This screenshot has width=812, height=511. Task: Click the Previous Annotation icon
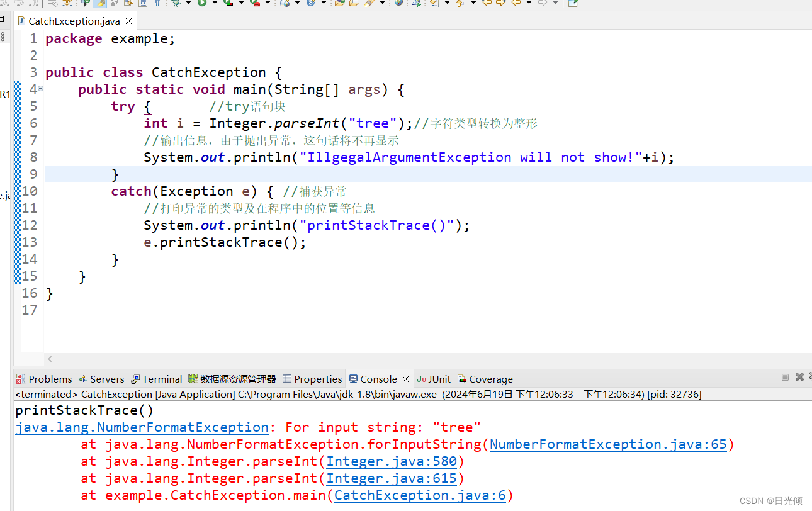coord(460,3)
